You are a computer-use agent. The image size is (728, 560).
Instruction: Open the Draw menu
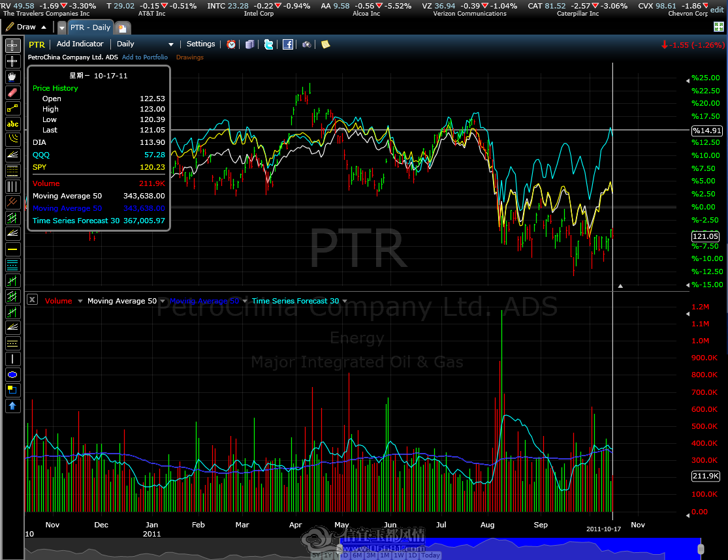click(26, 27)
